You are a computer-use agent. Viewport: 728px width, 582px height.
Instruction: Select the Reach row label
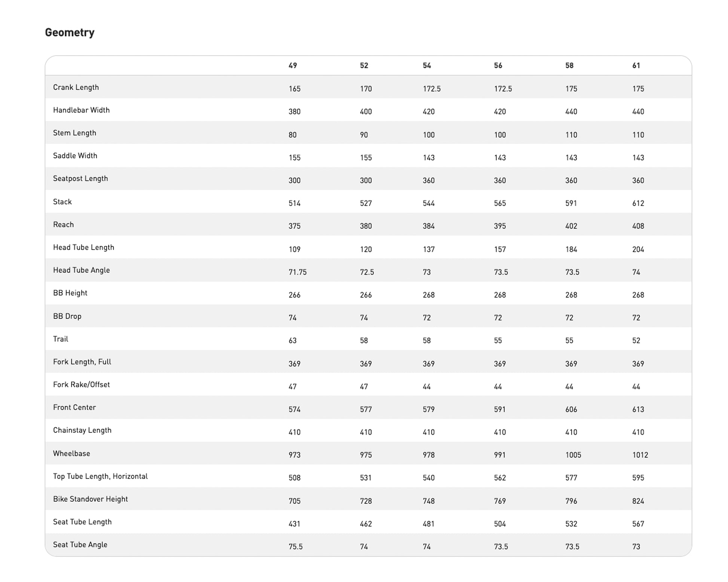pyautogui.click(x=63, y=225)
